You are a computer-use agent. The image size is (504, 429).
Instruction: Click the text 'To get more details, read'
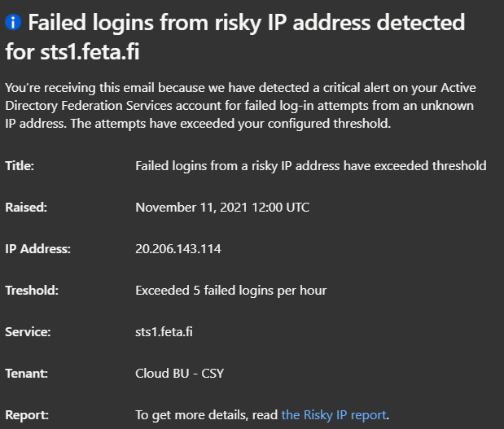[x=206, y=415]
